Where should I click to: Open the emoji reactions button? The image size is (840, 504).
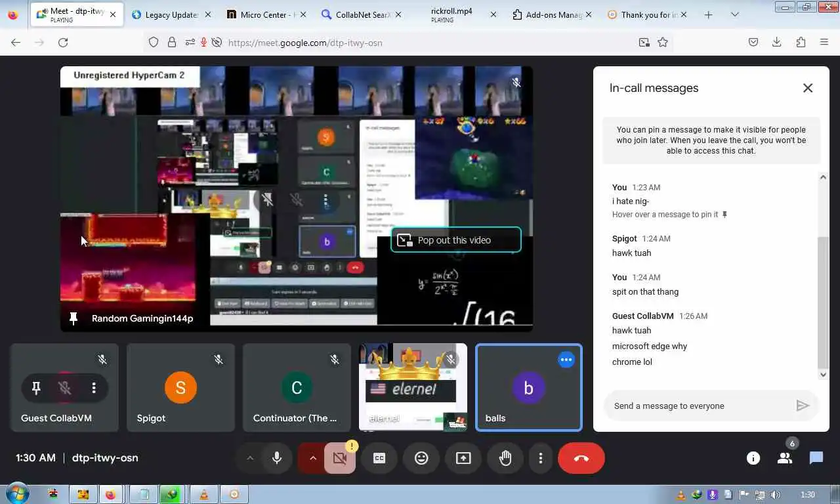pyautogui.click(x=421, y=458)
